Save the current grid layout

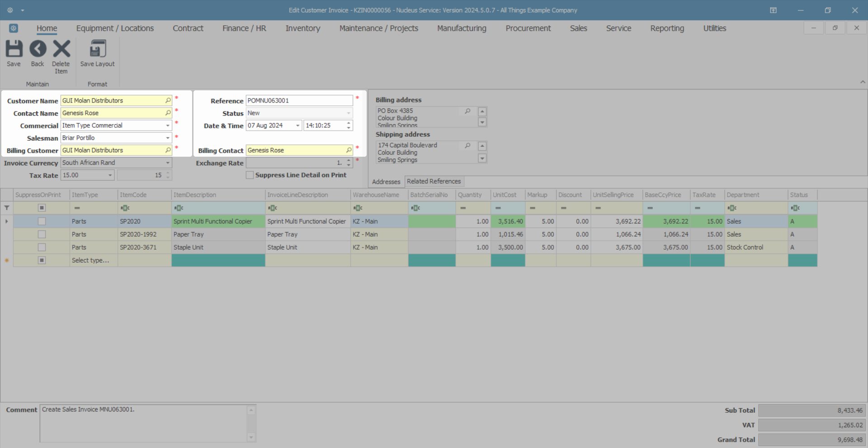point(97,54)
